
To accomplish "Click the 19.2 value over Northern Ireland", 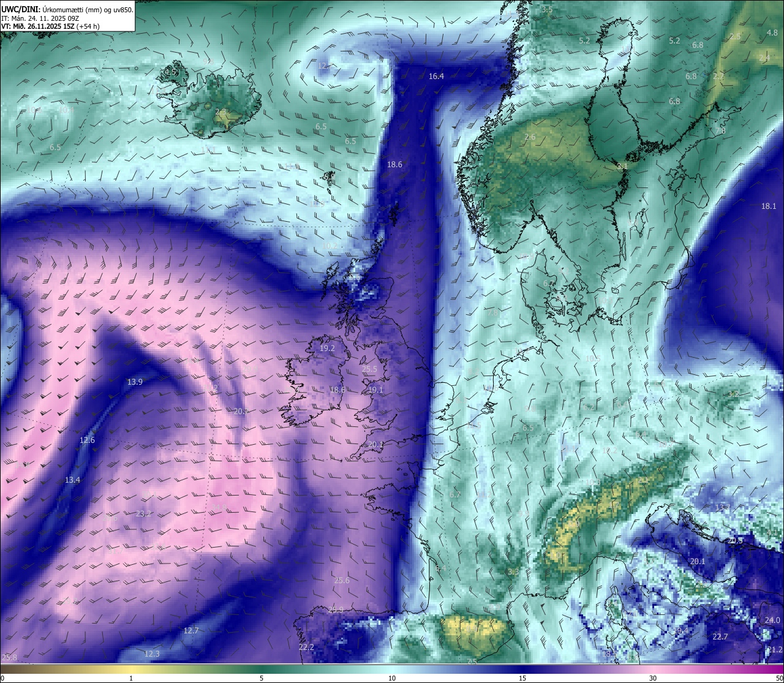I will [327, 348].
